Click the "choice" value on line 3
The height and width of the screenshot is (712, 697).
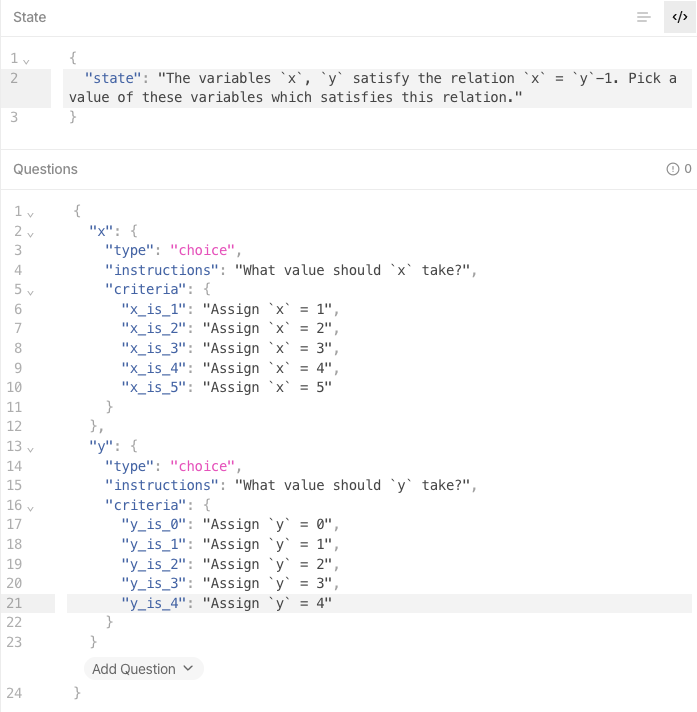[203, 250]
